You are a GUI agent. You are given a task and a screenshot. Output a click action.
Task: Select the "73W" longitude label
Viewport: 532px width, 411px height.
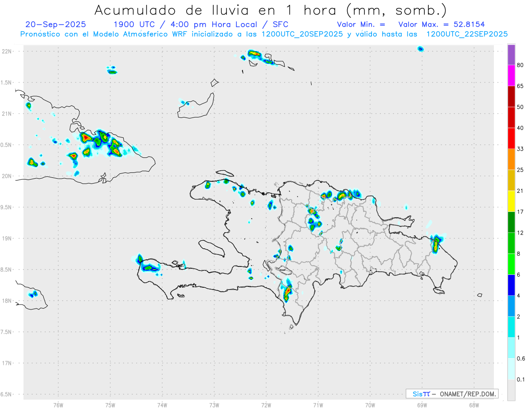214,405
